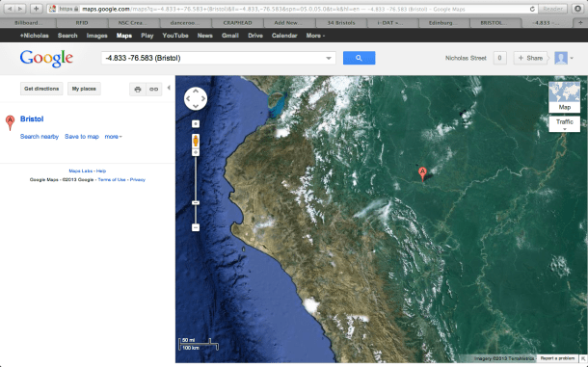Switch to Map view thumbnail
Image resolution: width=588 pixels, height=367 pixels.
click(564, 97)
